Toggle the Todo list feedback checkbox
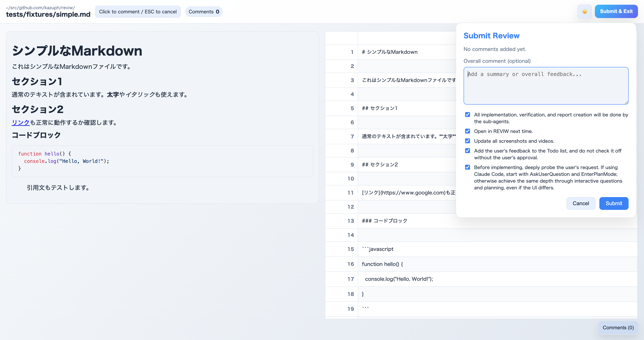The width and height of the screenshot is (644, 340). coord(467,151)
